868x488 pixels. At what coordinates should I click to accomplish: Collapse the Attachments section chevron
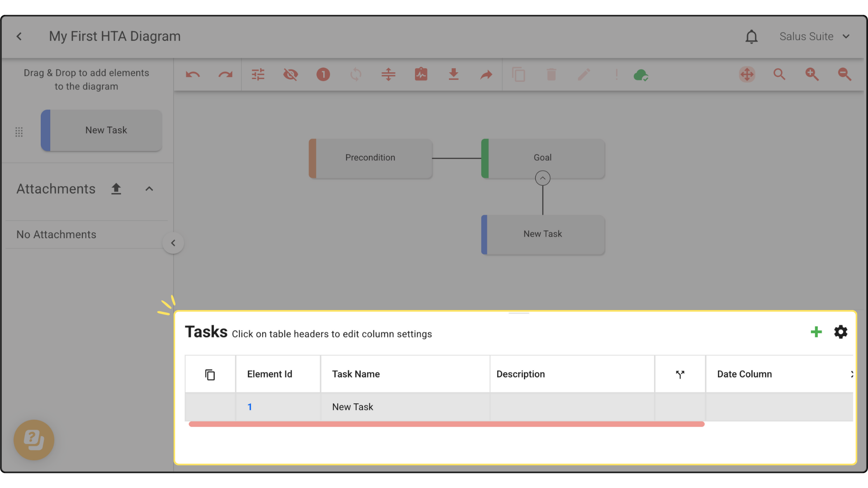149,189
